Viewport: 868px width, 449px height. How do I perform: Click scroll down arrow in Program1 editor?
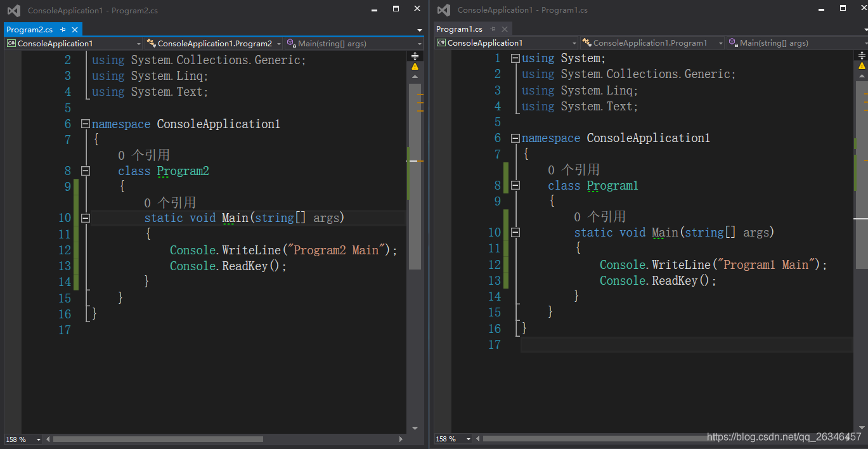click(862, 429)
